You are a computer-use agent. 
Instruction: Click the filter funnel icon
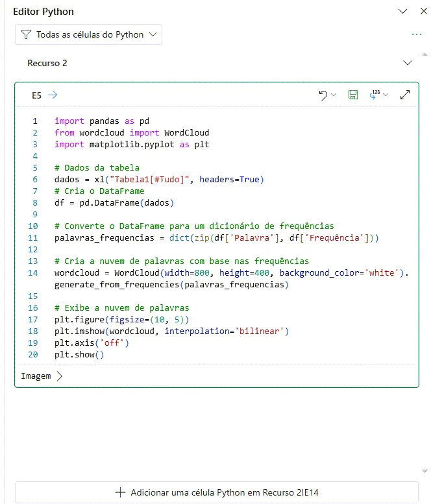coord(26,34)
